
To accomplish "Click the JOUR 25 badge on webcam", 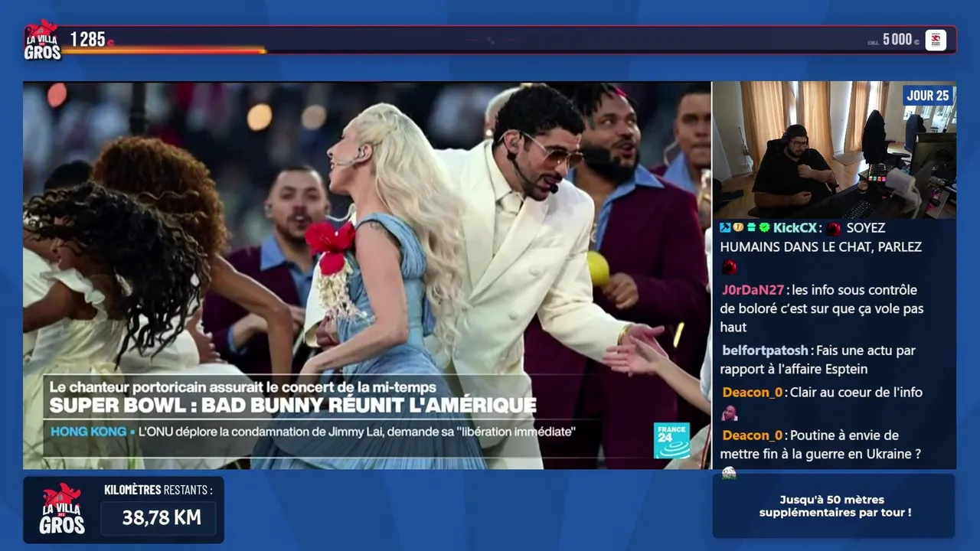I will [x=928, y=96].
